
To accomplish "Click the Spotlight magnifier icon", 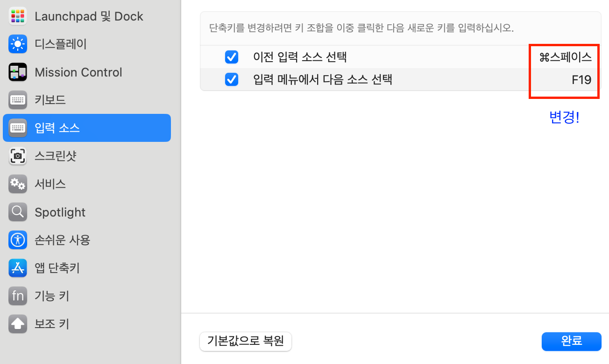I will (18, 212).
